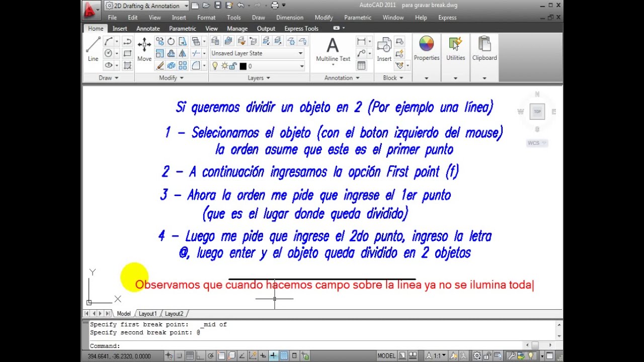This screenshot has width=644, height=362.
Task: Click the MODEL space button in status bar
Action: (x=386, y=356)
